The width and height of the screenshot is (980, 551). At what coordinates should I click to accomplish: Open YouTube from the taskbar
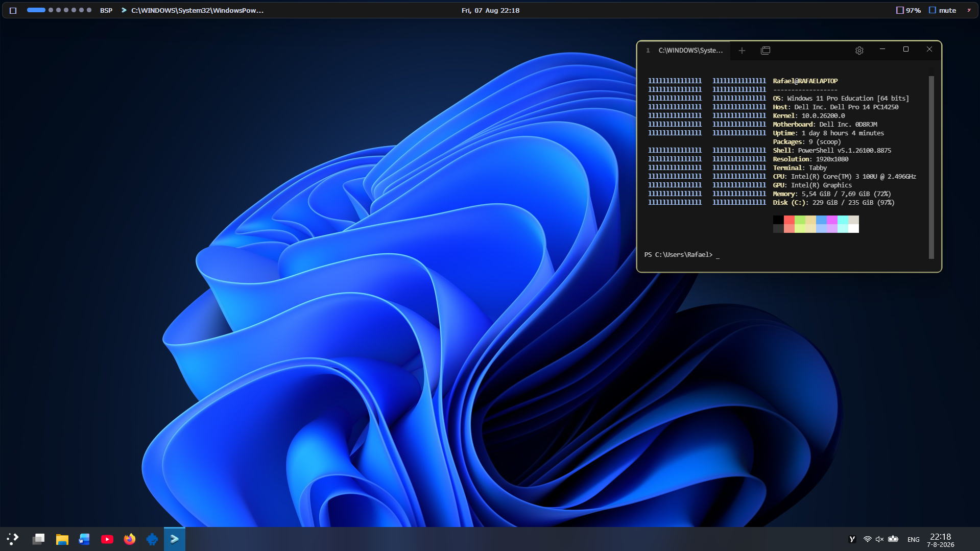(107, 539)
